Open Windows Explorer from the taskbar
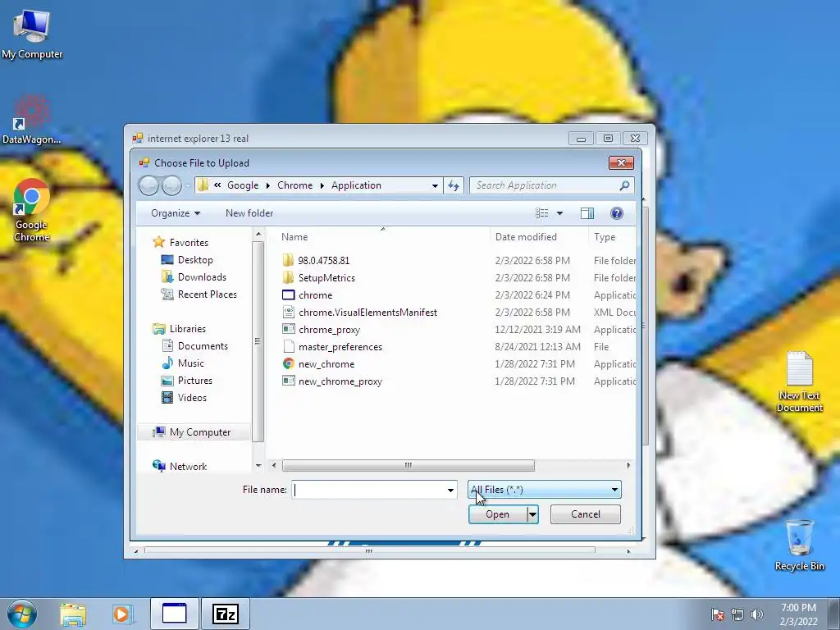Screen dimensions: 840x630 click(x=73, y=614)
